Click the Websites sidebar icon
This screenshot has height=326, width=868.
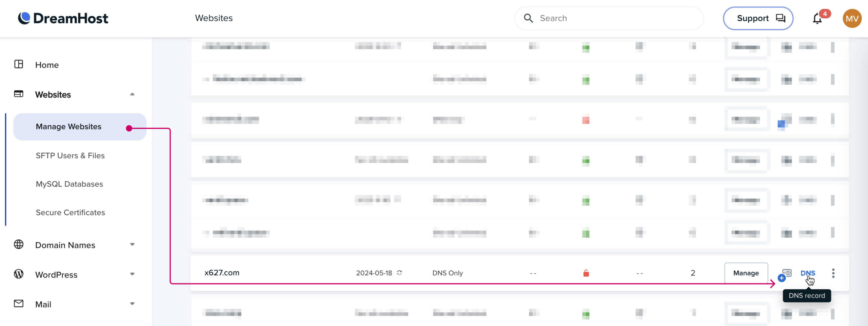(19, 94)
